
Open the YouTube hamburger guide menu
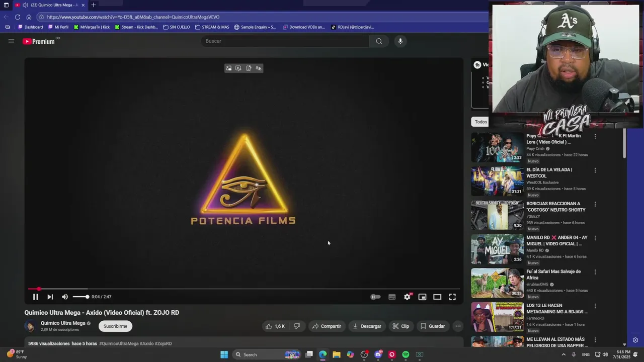[x=11, y=41]
